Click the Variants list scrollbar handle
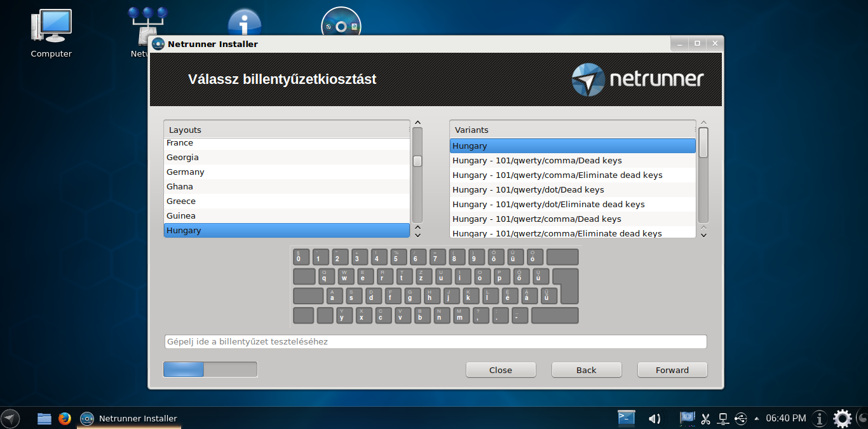Image resolution: width=868 pixels, height=429 pixels. pyautogui.click(x=703, y=142)
